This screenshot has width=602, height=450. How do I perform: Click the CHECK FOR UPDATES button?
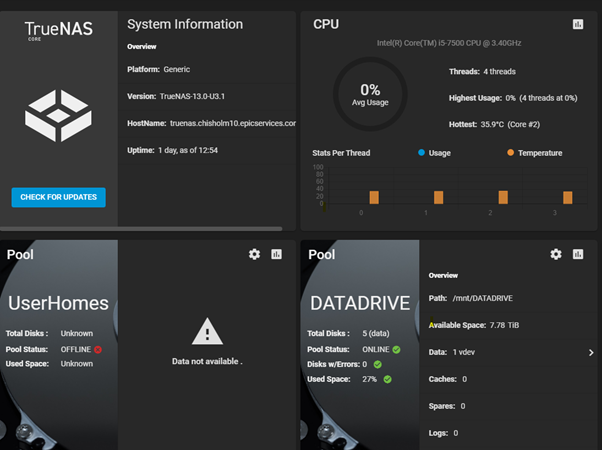click(x=58, y=197)
